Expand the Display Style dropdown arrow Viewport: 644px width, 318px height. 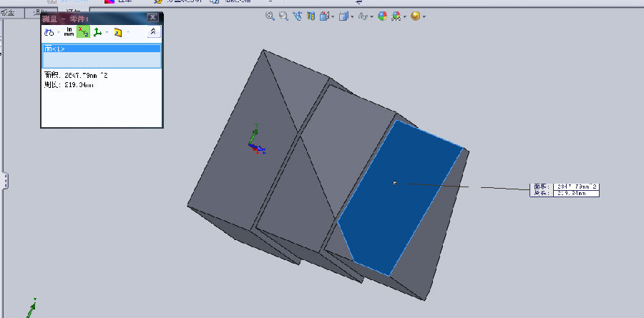click(x=352, y=16)
